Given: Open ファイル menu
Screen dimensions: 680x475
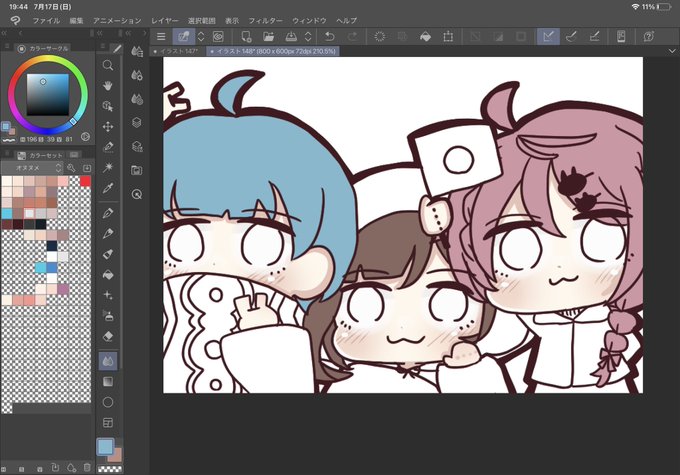Looking at the screenshot, I should pos(46,20).
